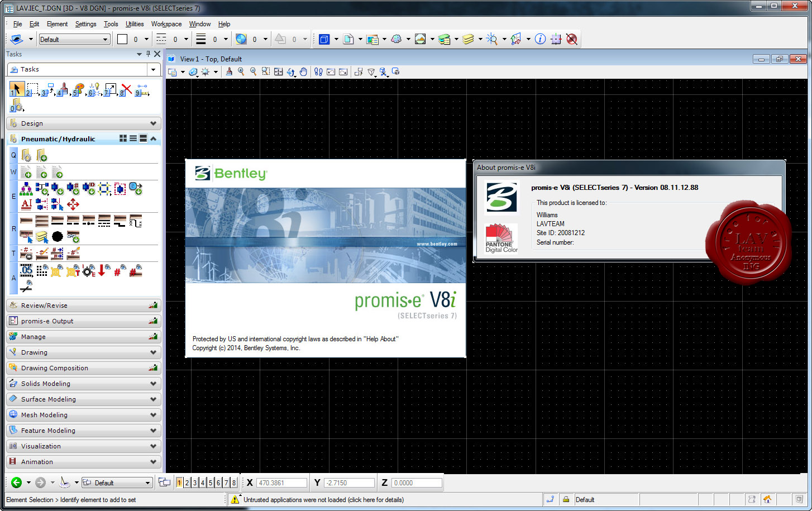Open the Tasks combo box dropdown
This screenshot has width=812, height=511.
click(153, 69)
